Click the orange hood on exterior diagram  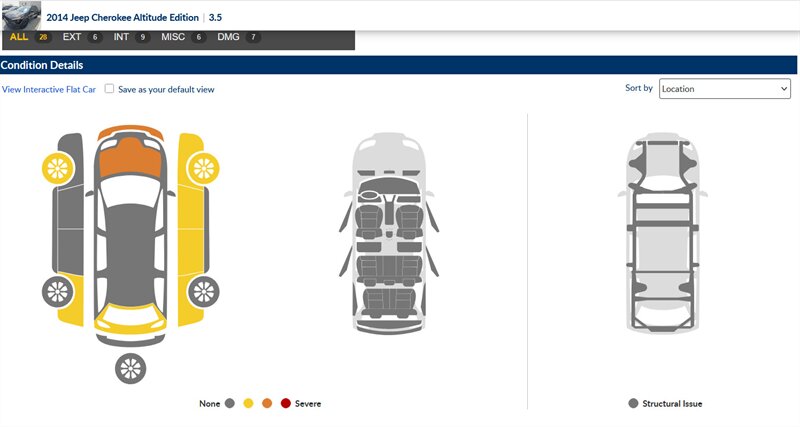tap(129, 162)
